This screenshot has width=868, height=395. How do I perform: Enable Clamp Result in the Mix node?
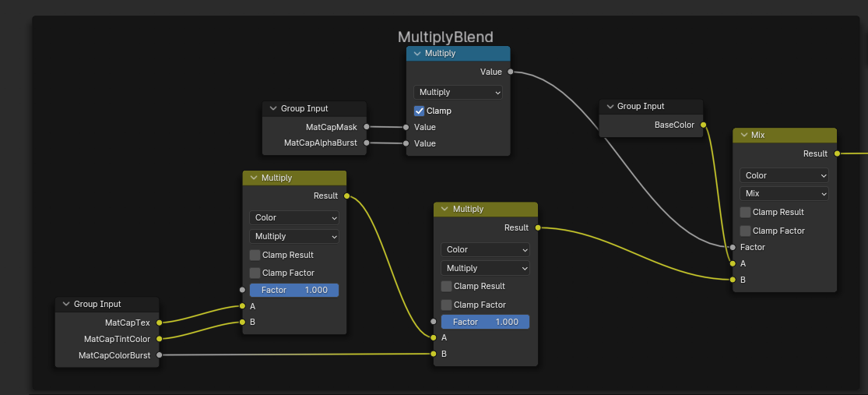tap(746, 212)
